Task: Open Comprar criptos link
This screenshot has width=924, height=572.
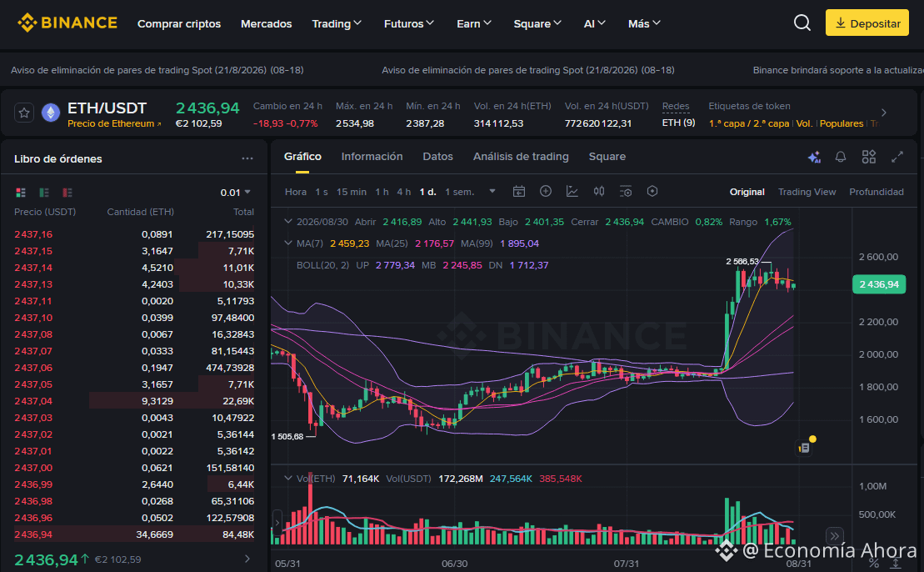Action: point(179,23)
